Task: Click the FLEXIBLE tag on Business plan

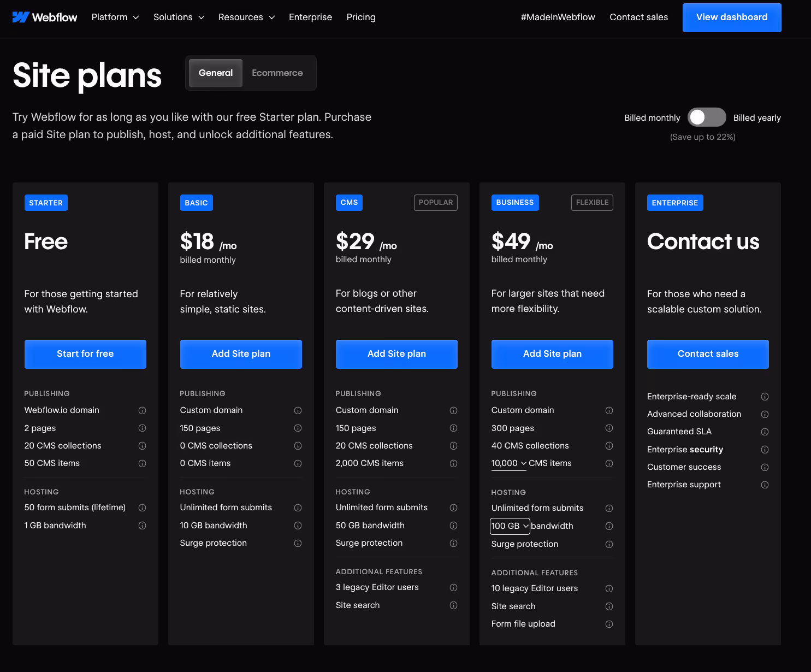Action: point(592,203)
